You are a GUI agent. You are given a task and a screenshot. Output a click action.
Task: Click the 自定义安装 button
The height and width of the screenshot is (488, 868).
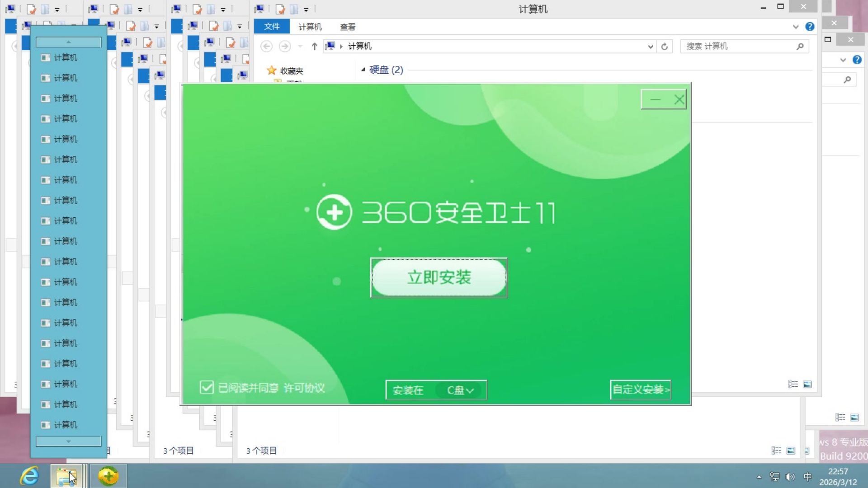(640, 389)
